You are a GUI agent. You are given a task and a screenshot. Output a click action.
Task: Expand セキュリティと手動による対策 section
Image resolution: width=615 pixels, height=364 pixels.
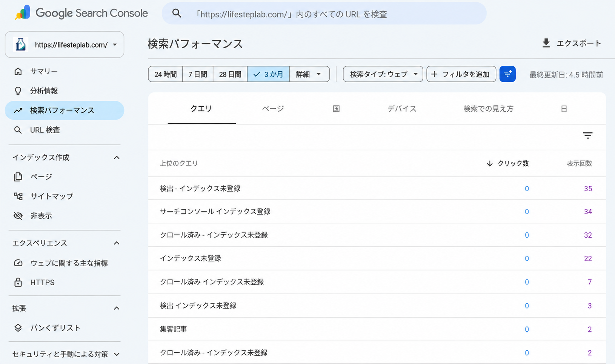click(117, 354)
